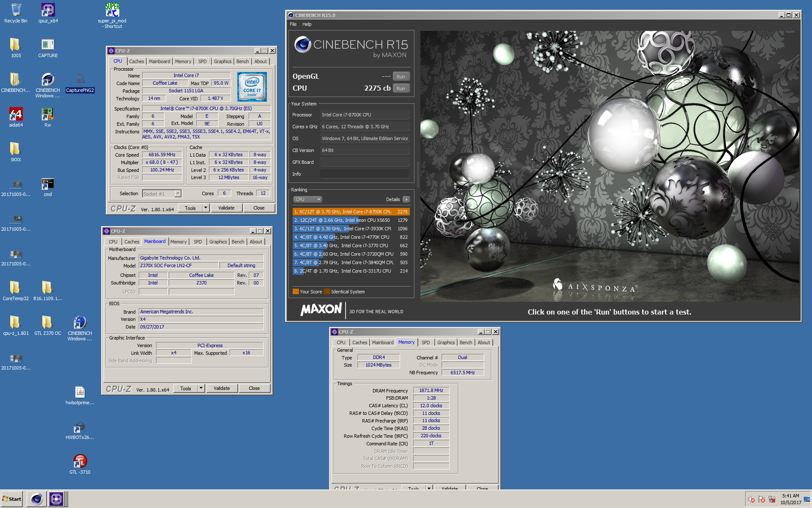Open SPD tab in Mainboard CPU-Z window
The image size is (812, 508).
[x=198, y=242]
